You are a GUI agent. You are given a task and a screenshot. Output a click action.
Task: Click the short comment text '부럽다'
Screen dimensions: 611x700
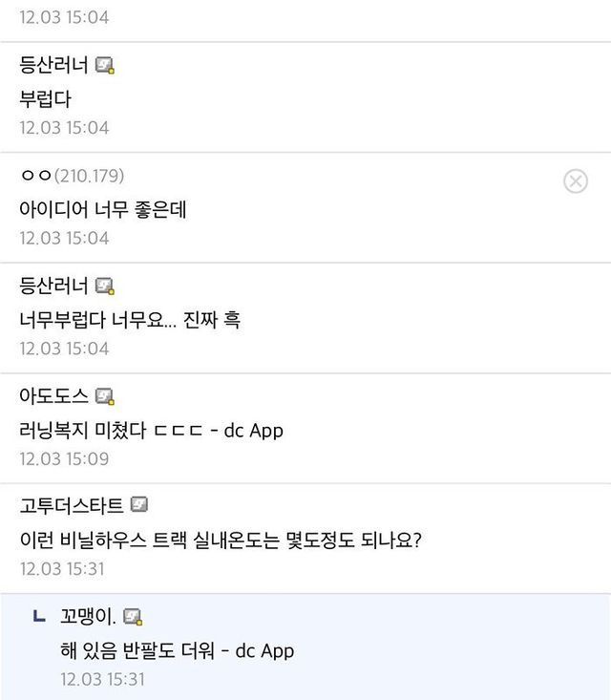(45, 98)
